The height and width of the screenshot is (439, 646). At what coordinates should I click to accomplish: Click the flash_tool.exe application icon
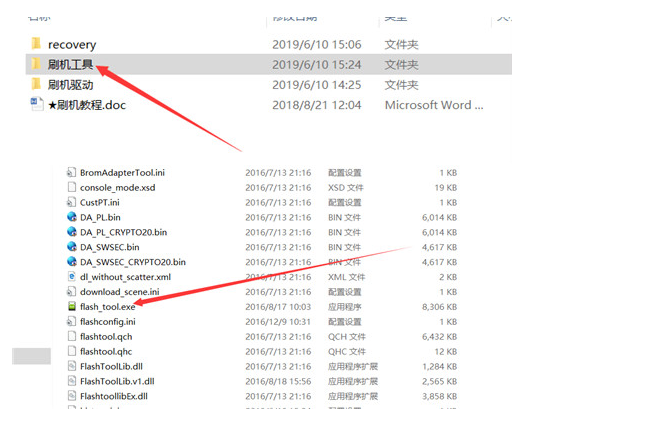pyautogui.click(x=71, y=306)
